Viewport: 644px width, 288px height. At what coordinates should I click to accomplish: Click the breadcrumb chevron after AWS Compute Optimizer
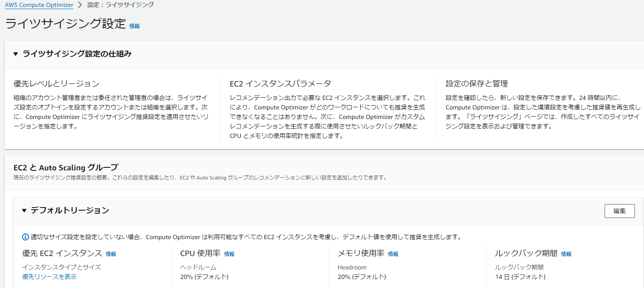click(x=80, y=5)
